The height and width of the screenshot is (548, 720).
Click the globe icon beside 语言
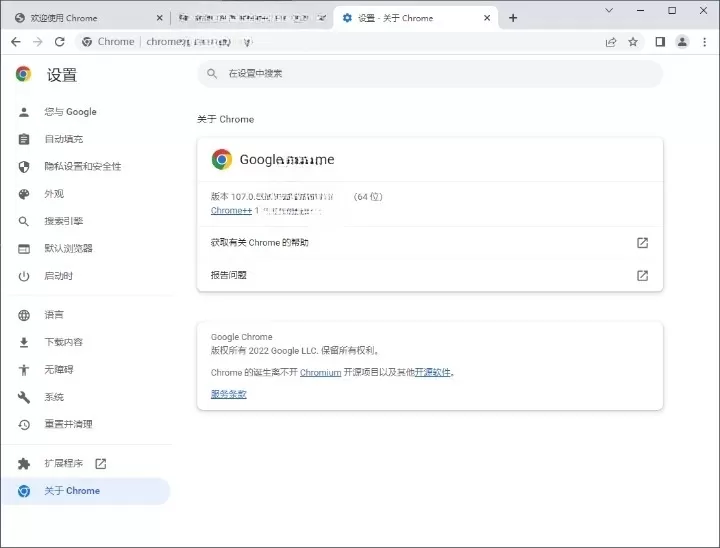click(x=24, y=315)
